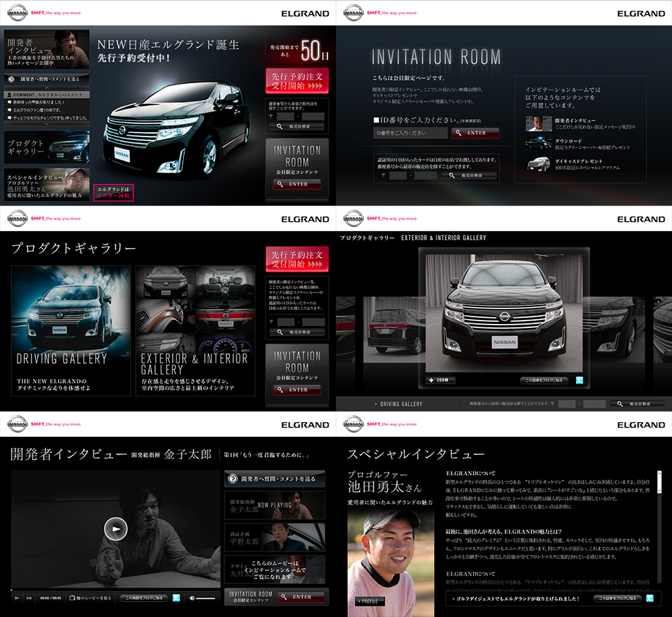Submit the ID with the red ENTER button
Image resolution: width=672 pixels, height=617 pixels.
(x=475, y=133)
